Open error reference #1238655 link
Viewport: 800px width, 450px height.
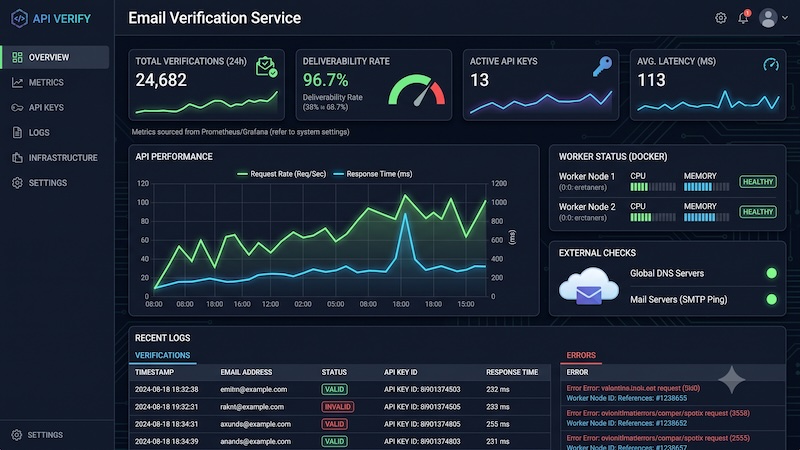coord(627,398)
